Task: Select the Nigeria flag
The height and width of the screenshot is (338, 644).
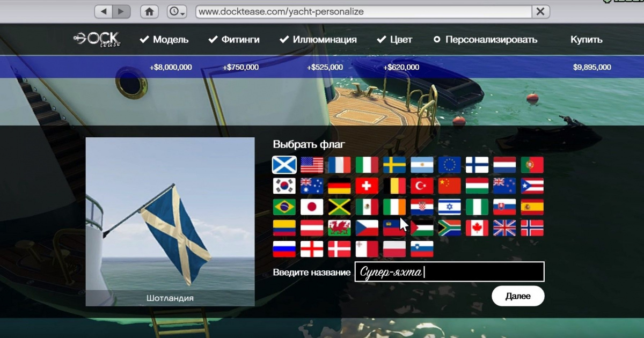Action: 477,207
